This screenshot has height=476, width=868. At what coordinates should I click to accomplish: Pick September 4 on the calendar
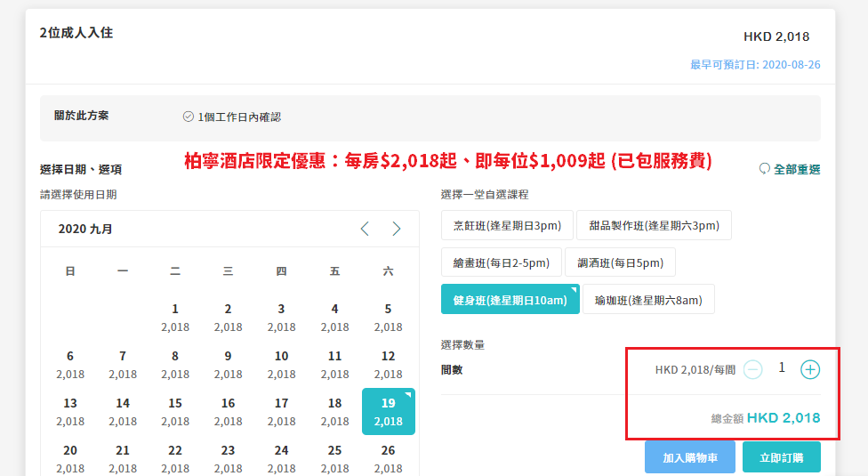(335, 317)
